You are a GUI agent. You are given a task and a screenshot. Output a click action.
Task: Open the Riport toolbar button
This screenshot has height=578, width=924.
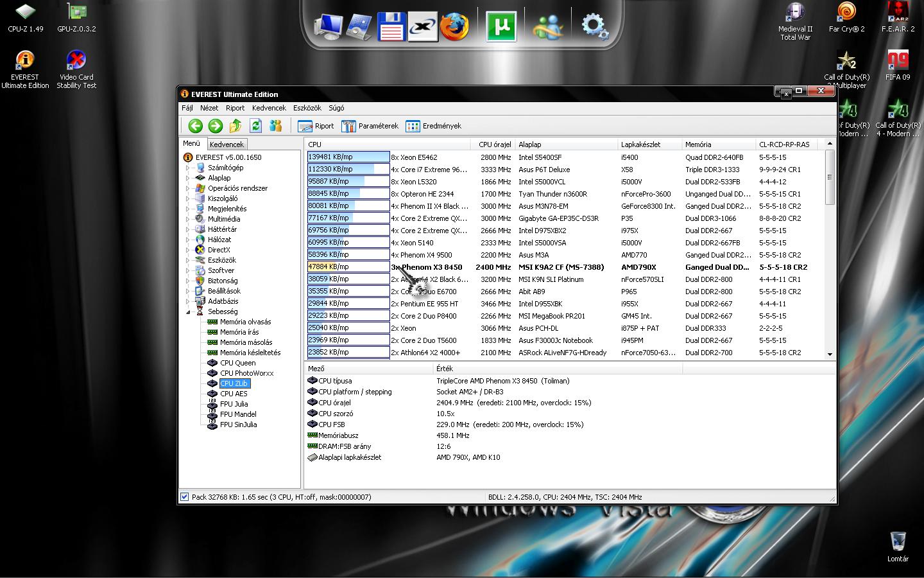[316, 126]
